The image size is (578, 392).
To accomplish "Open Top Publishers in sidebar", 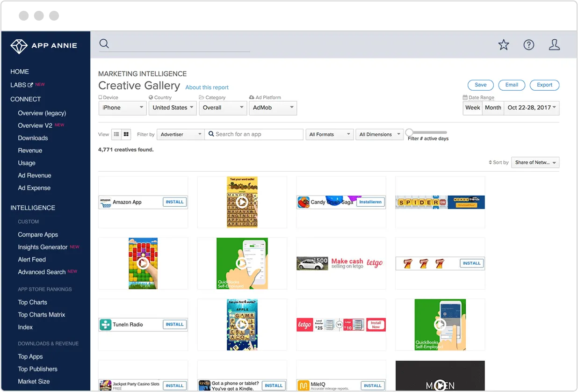I will tap(37, 369).
